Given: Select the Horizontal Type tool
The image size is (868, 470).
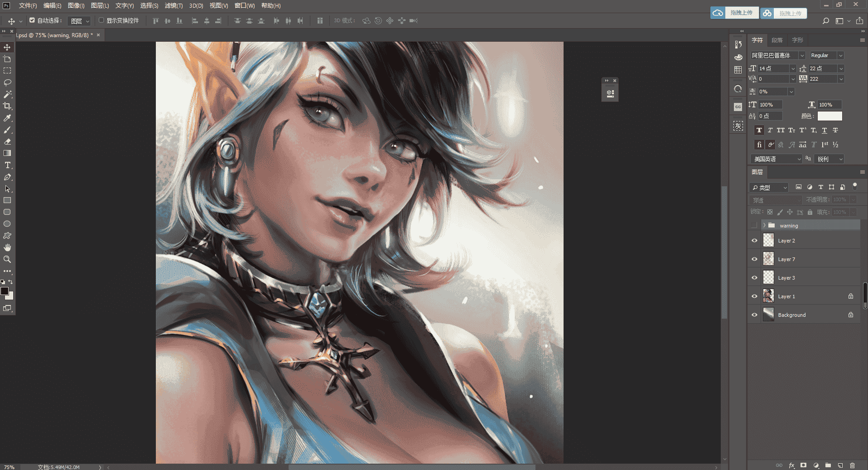Looking at the screenshot, I should tap(7, 165).
